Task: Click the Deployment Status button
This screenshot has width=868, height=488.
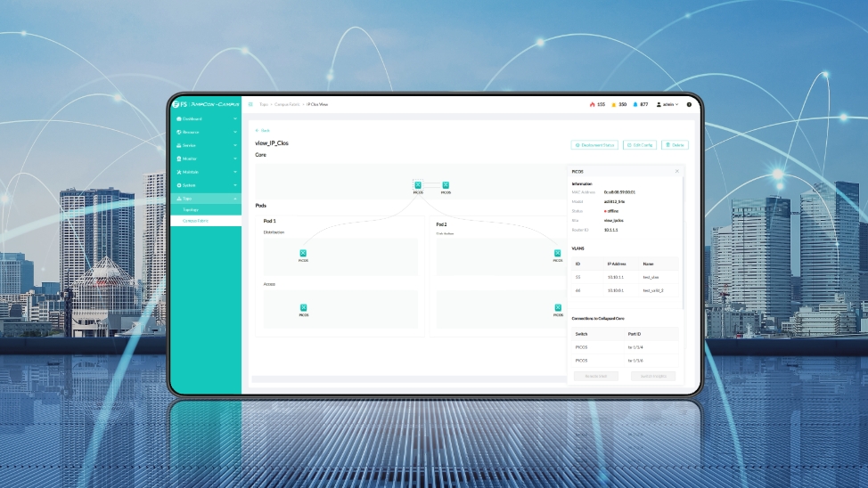Action: pyautogui.click(x=594, y=144)
